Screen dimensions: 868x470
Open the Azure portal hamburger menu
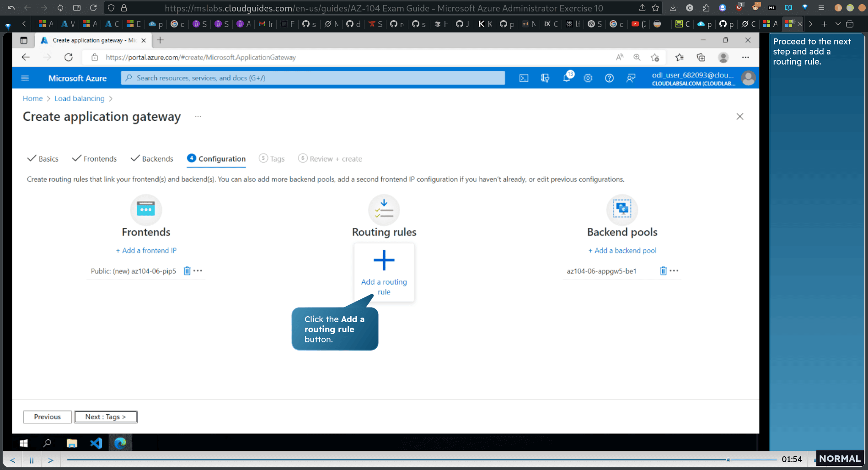(25, 78)
